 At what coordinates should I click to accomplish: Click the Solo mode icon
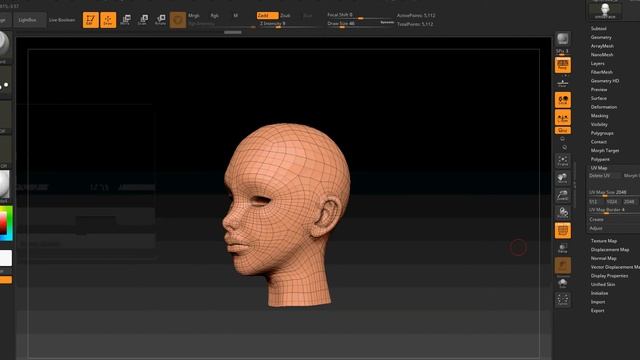click(563, 283)
